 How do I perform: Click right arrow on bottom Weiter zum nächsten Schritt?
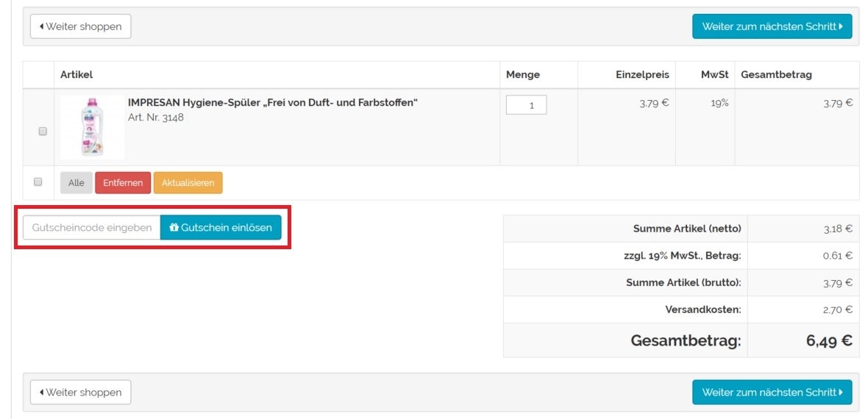click(841, 393)
